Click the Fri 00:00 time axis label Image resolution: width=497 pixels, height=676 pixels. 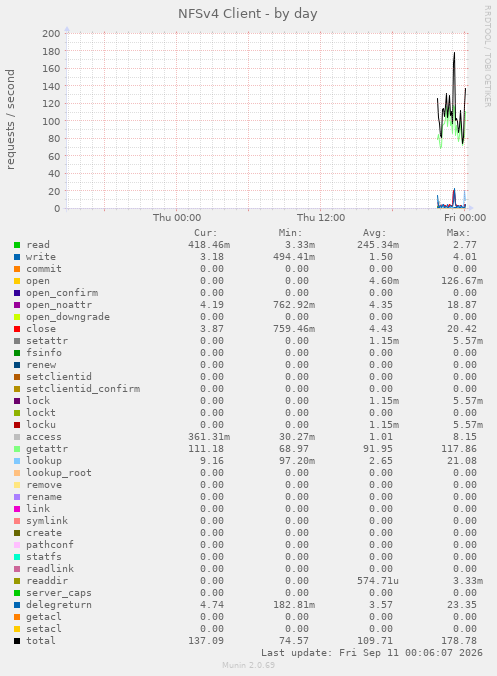coord(465,218)
